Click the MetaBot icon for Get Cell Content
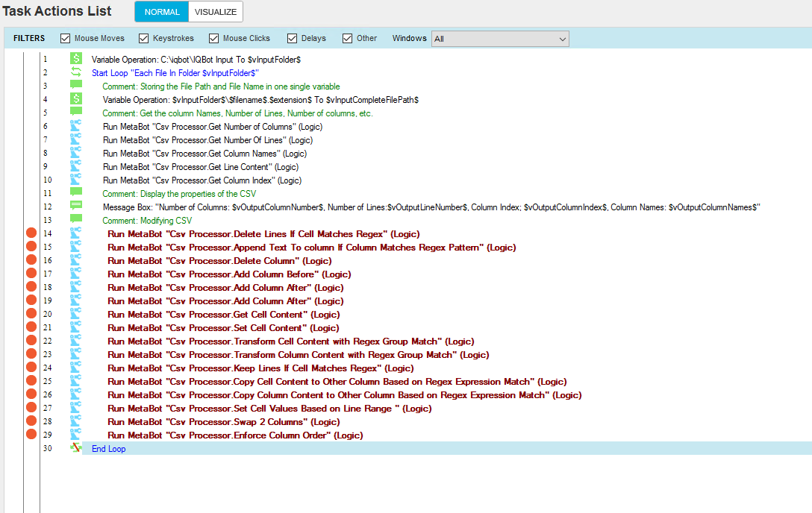This screenshot has height=513, width=812. (76, 314)
